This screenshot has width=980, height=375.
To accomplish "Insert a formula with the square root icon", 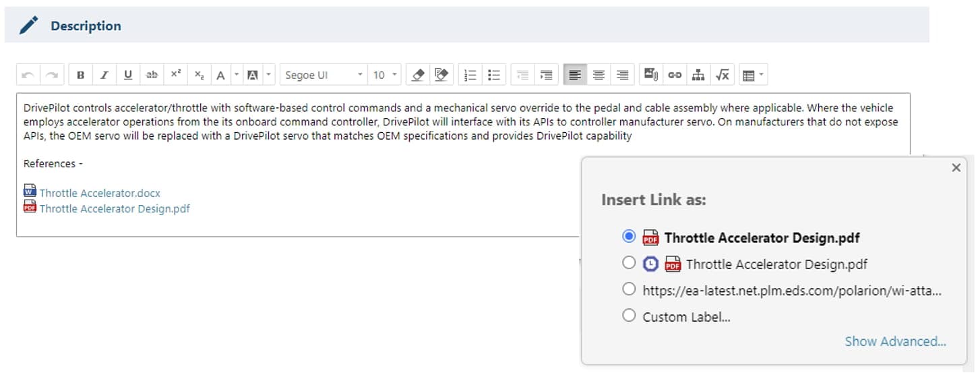I will [723, 76].
